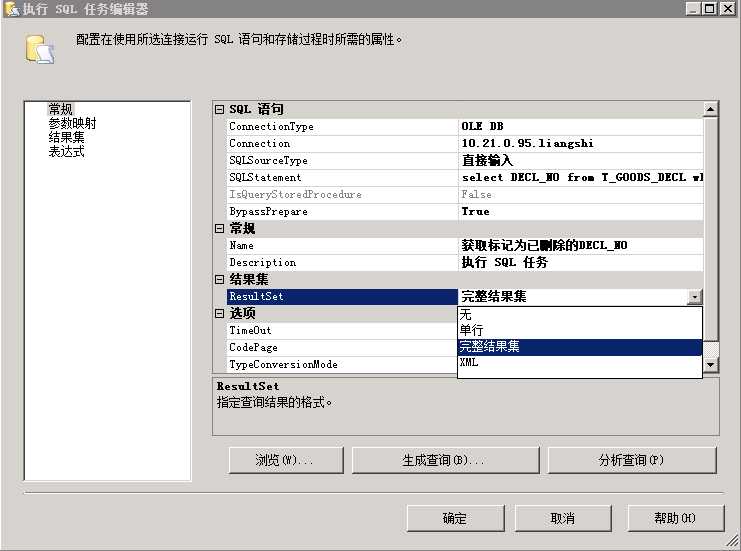The width and height of the screenshot is (741, 551).
Task: Click the database scroll icon beside description
Action: [x=40, y=49]
